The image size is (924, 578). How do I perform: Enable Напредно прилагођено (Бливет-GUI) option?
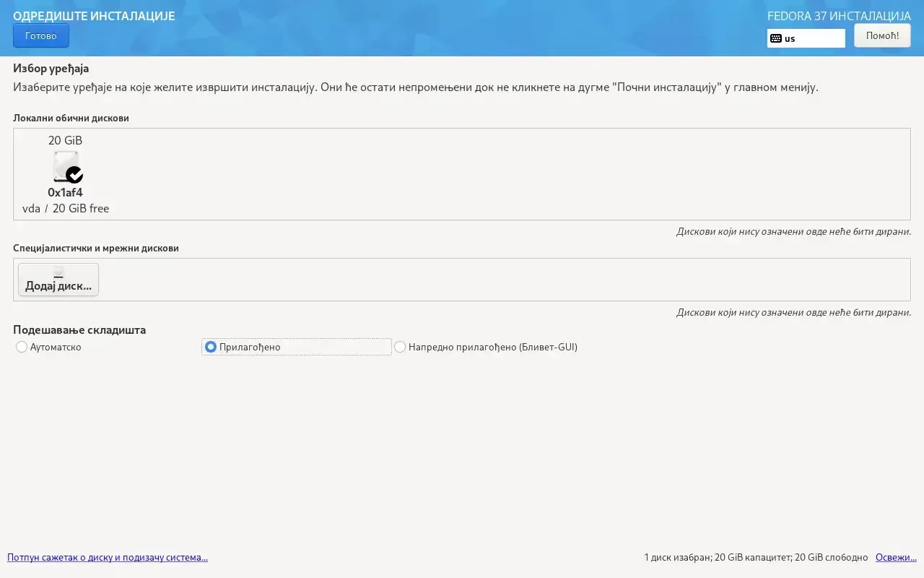point(400,347)
